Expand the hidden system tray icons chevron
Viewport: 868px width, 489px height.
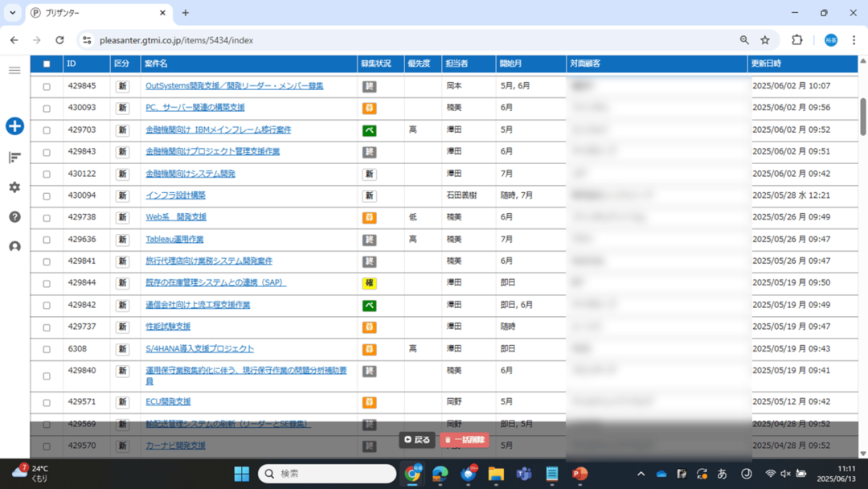point(641,474)
